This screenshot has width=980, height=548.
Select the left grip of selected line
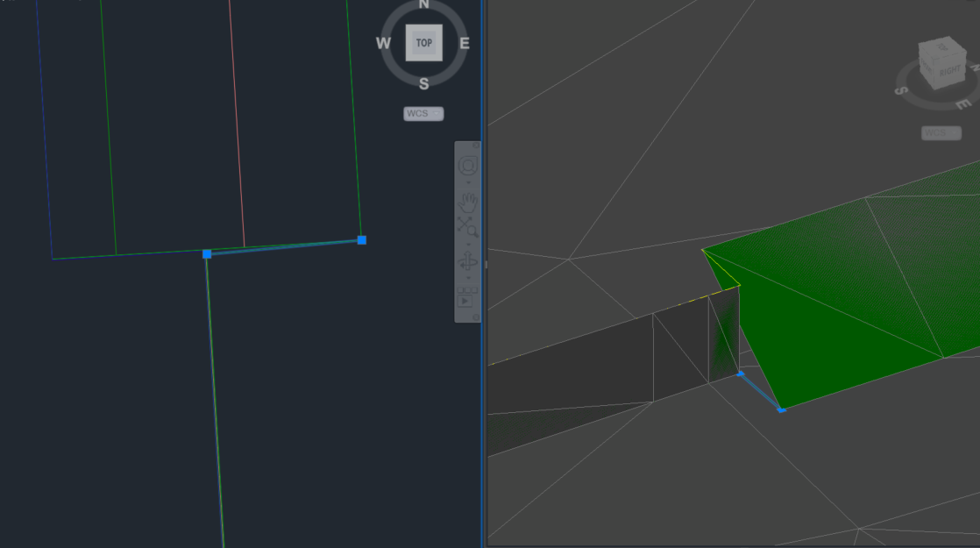207,254
